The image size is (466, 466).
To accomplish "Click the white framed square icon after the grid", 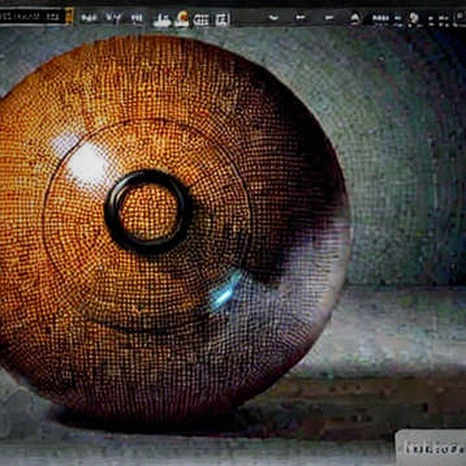I will [x=222, y=19].
